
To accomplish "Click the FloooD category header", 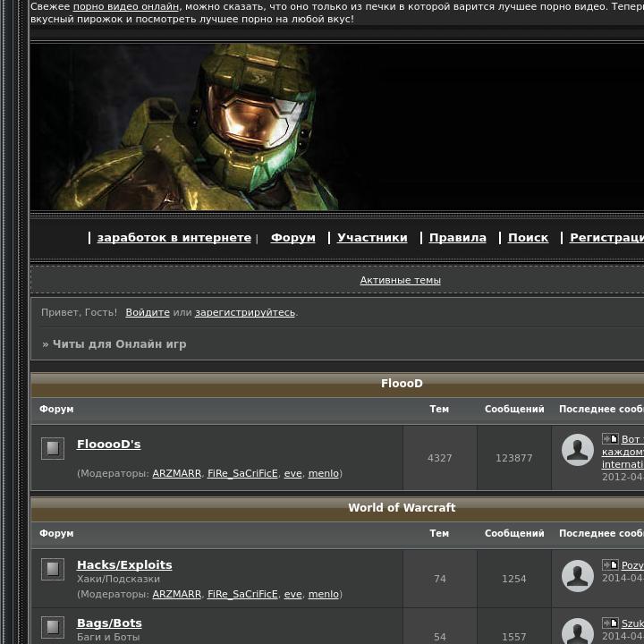I will [402, 383].
